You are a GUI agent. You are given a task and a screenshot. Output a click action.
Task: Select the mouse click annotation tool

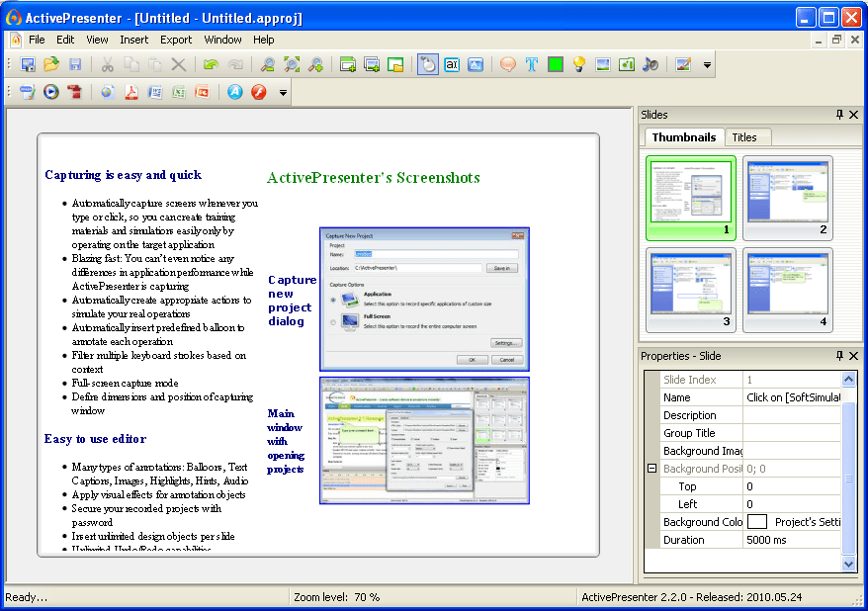[x=427, y=64]
